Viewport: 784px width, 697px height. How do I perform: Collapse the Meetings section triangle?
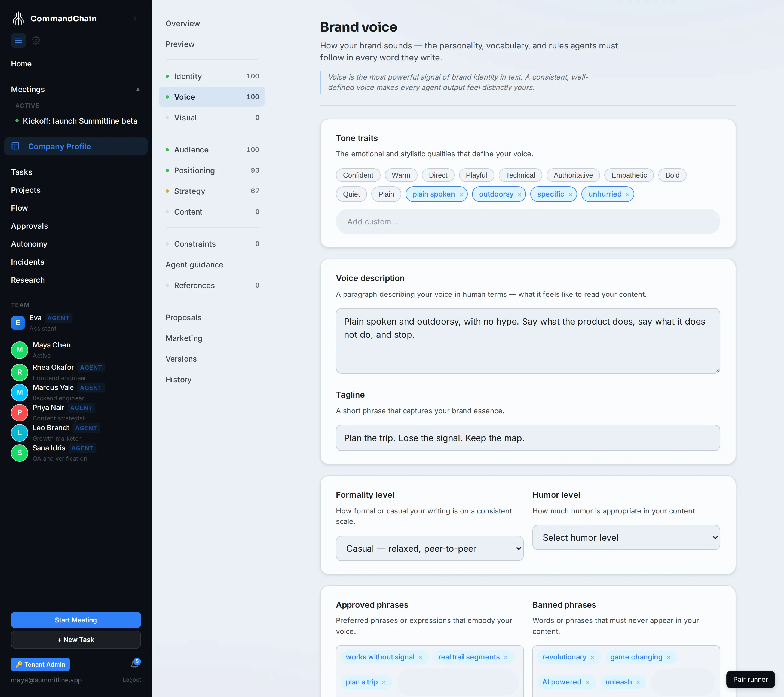tap(138, 89)
